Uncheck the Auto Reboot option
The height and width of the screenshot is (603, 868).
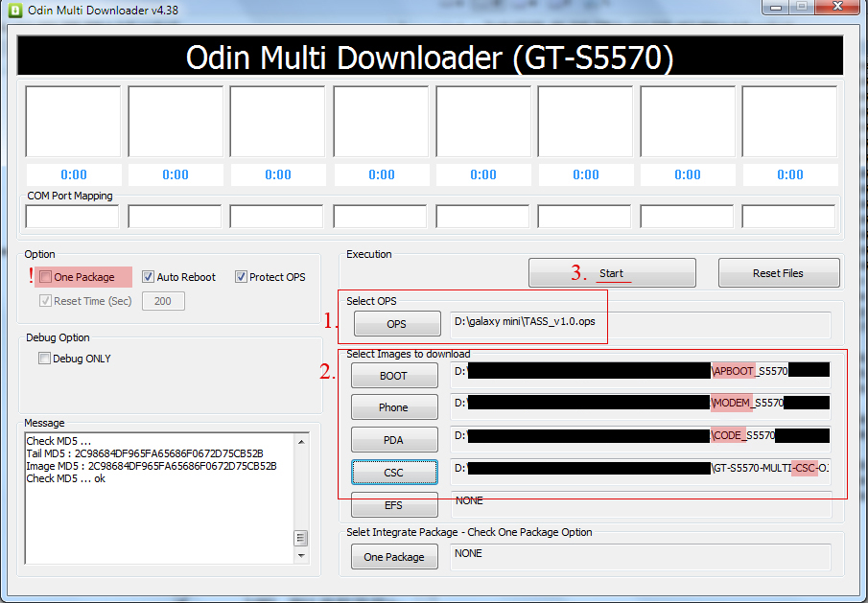(149, 277)
